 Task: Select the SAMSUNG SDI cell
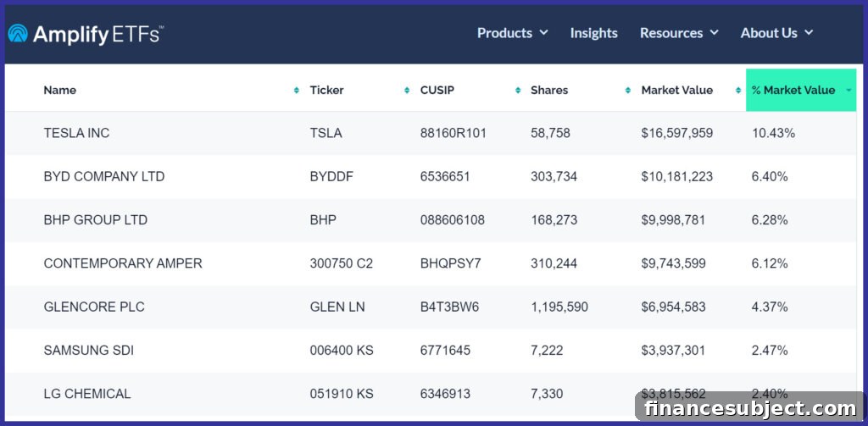click(x=88, y=351)
